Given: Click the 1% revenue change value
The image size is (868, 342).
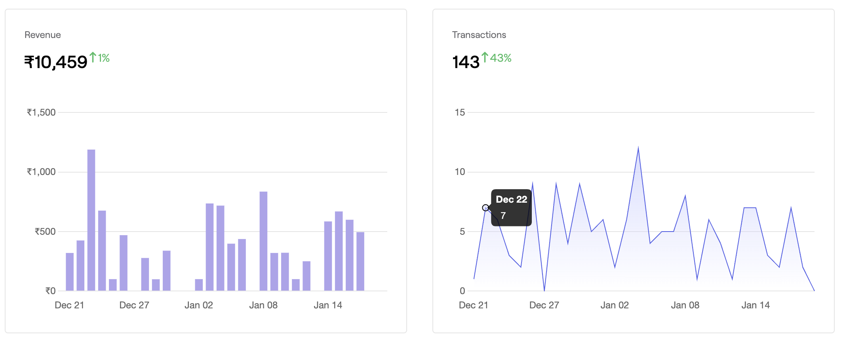Looking at the screenshot, I should [104, 58].
